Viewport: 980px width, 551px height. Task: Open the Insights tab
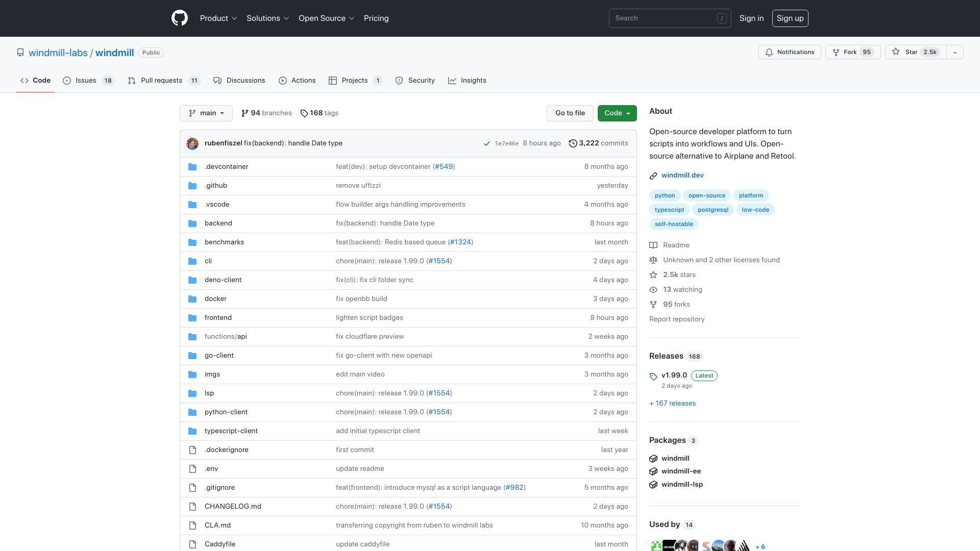(x=467, y=81)
